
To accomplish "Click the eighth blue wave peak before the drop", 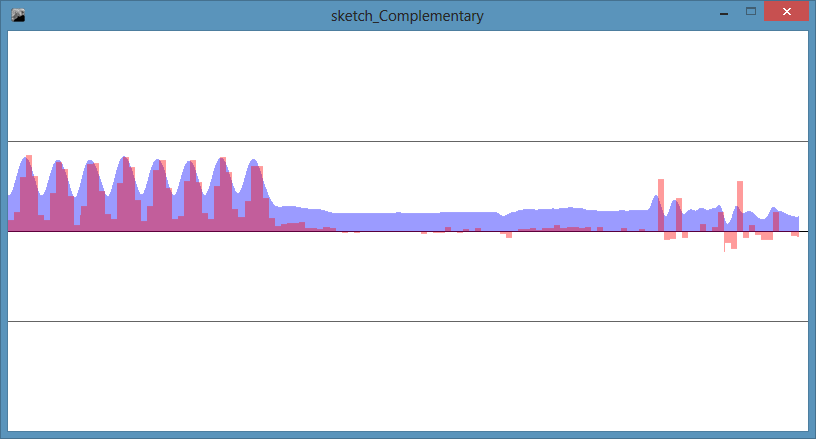I will tap(253, 164).
